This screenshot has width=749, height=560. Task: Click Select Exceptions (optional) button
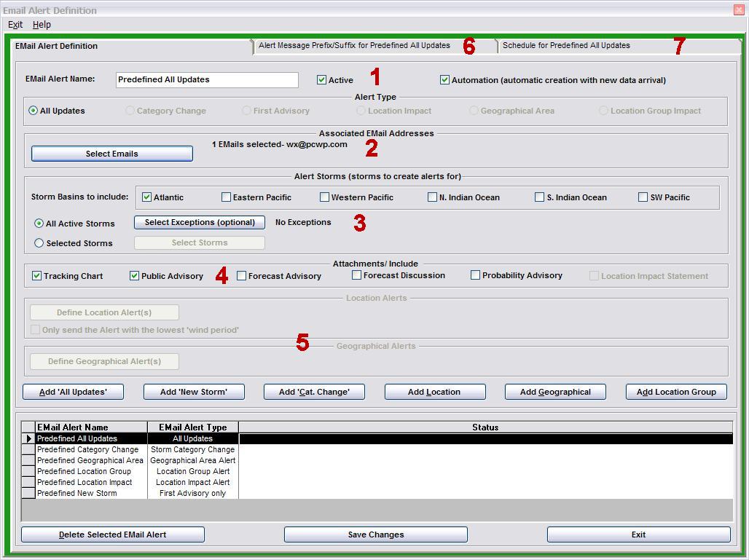pyautogui.click(x=200, y=222)
